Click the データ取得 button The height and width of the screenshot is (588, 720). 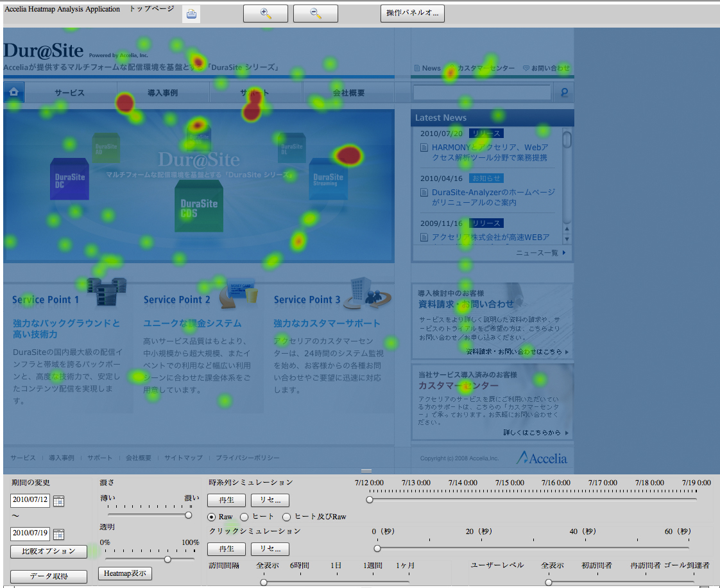pyautogui.click(x=49, y=576)
